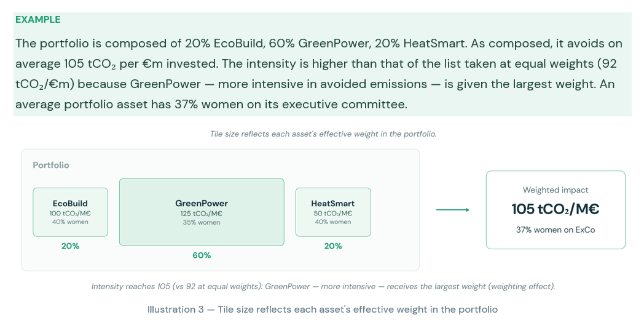Click the EcoBuild asset tile

(70, 212)
